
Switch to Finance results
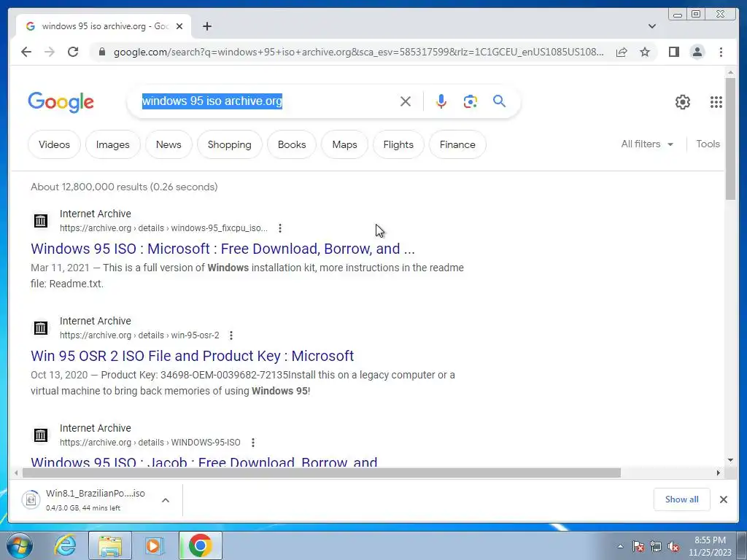click(x=457, y=144)
